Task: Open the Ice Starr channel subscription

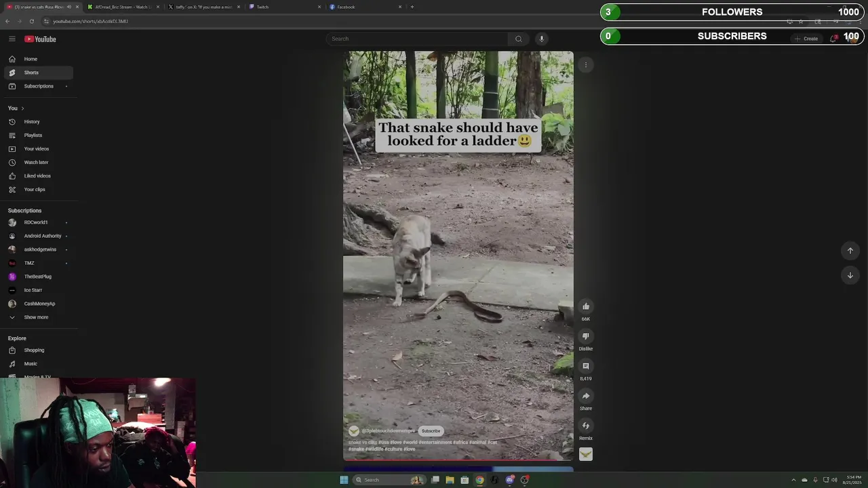Action: pos(39,290)
